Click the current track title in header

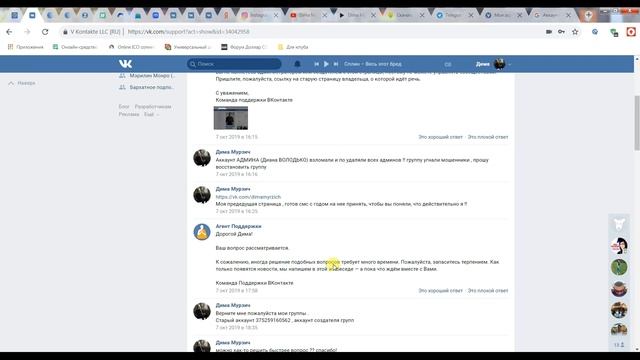373,64
